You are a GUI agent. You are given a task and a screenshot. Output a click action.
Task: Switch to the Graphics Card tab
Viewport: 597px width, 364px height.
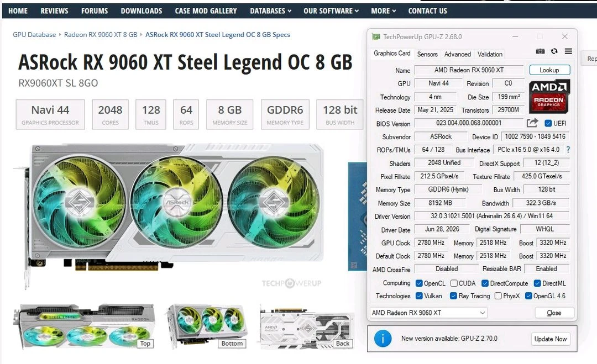(392, 54)
